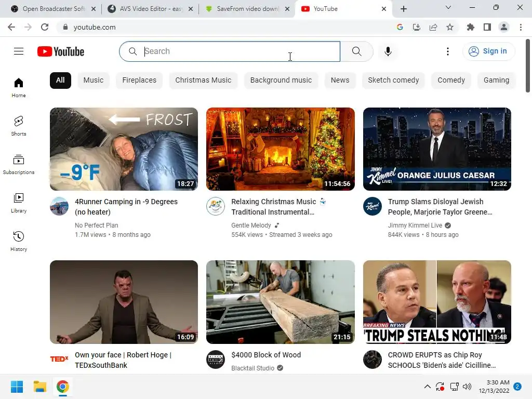Click the Google icon in address bar
The image size is (532, 399).
point(400,27)
